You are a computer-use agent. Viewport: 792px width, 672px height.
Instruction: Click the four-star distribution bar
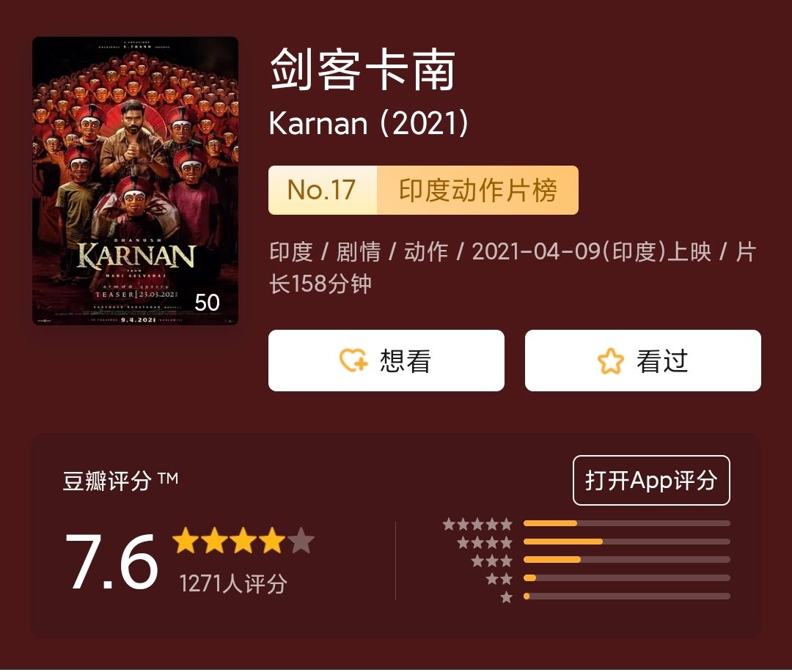coord(627,542)
